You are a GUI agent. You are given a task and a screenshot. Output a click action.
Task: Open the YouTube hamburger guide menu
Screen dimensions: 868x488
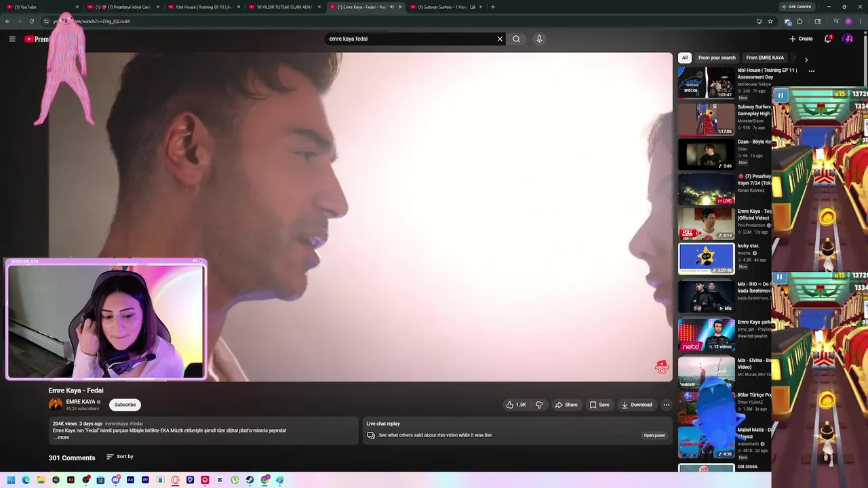[12, 39]
